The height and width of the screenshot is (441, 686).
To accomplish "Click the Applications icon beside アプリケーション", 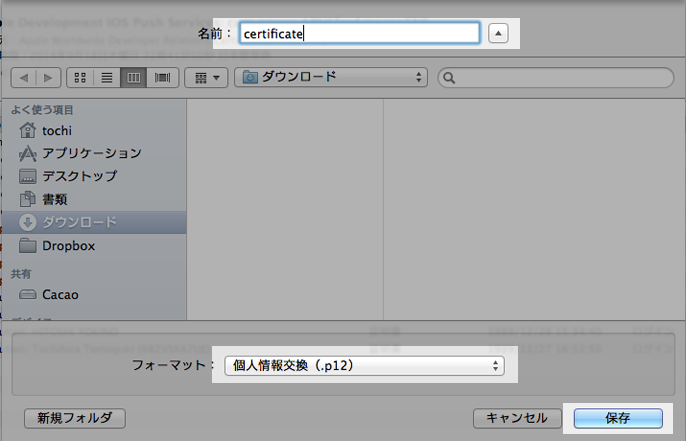I will [28, 154].
